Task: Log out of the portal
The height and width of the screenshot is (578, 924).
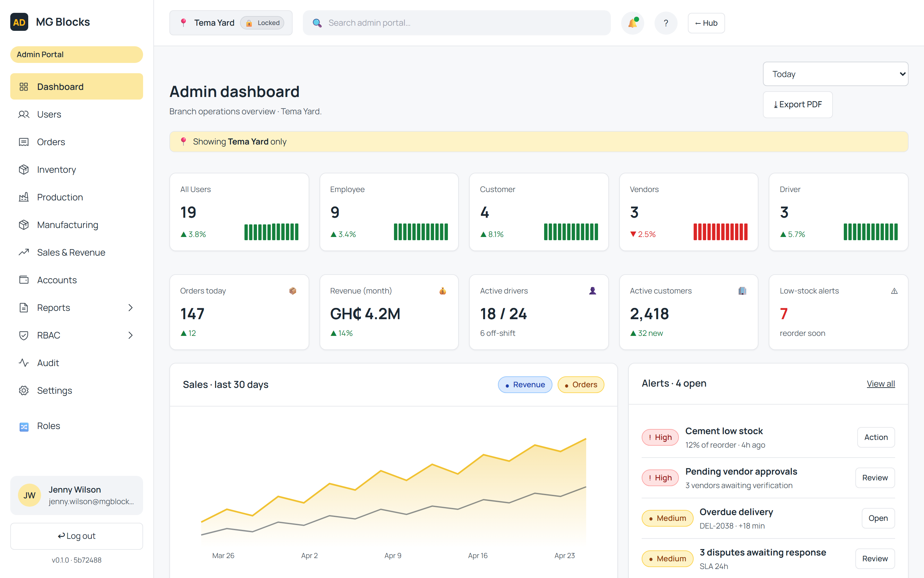Action: (x=77, y=536)
